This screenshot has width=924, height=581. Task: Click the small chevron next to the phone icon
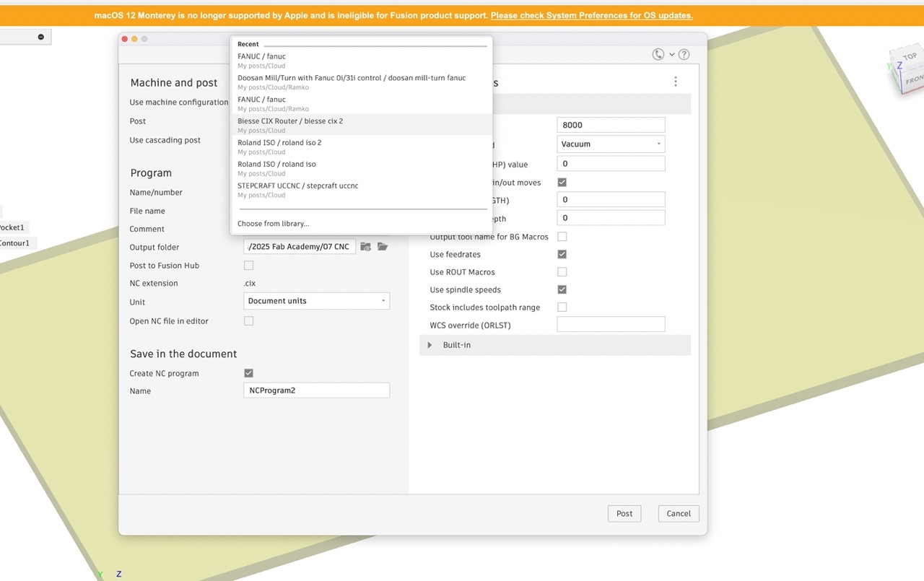point(671,55)
